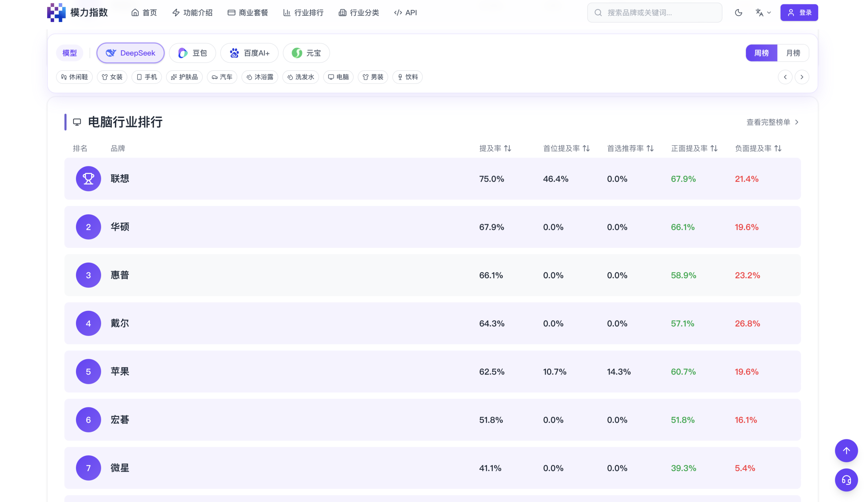Click the 登录 login button
The height and width of the screenshot is (502, 868).
pyautogui.click(x=799, y=13)
